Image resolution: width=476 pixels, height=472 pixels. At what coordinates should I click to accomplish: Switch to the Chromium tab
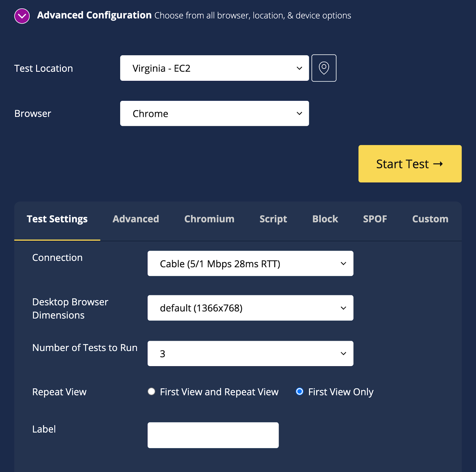[x=209, y=219]
